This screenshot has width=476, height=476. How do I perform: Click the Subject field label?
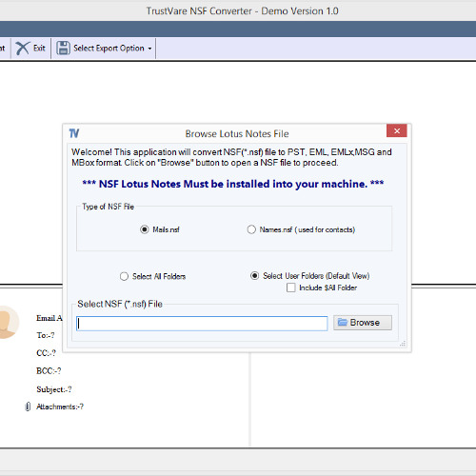(54, 389)
